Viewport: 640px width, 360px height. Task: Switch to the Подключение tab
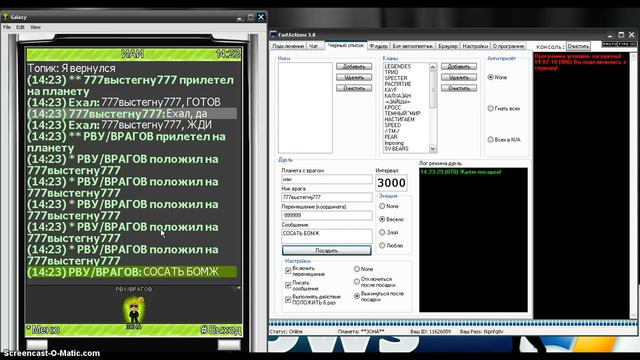point(288,46)
